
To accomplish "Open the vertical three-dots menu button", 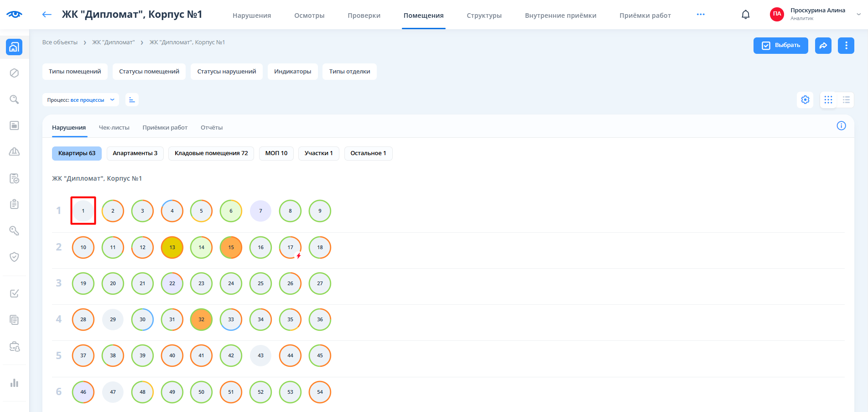I will tap(846, 45).
